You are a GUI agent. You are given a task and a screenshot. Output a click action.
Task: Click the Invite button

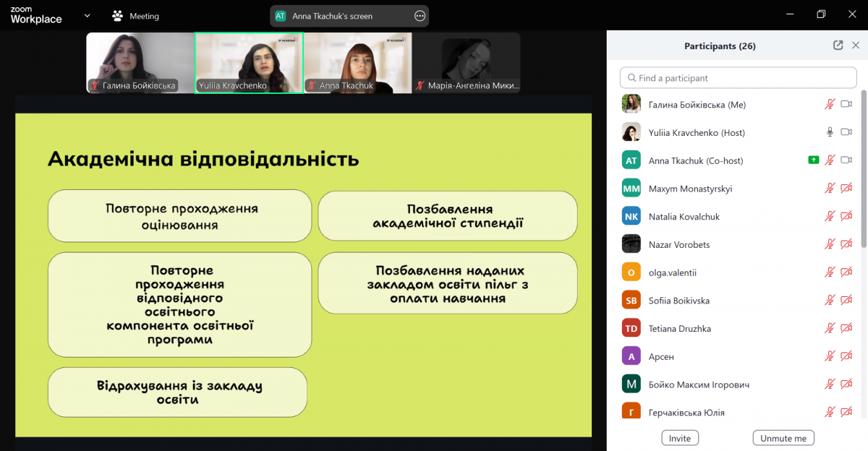pos(679,438)
